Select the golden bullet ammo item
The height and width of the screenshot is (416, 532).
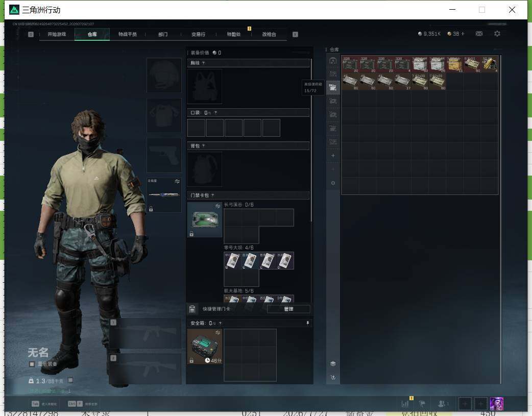(x=490, y=64)
